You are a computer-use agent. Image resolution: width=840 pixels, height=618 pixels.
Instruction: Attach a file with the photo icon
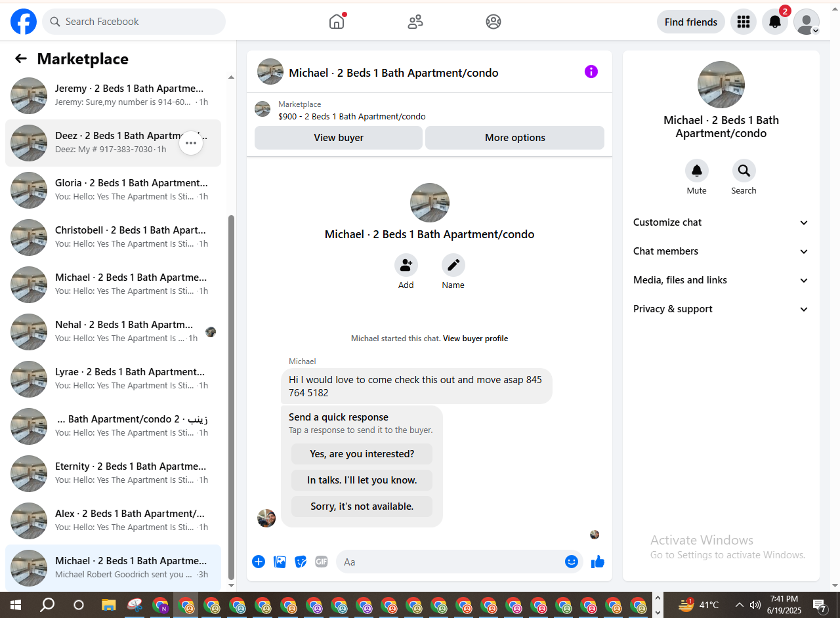pyautogui.click(x=280, y=562)
